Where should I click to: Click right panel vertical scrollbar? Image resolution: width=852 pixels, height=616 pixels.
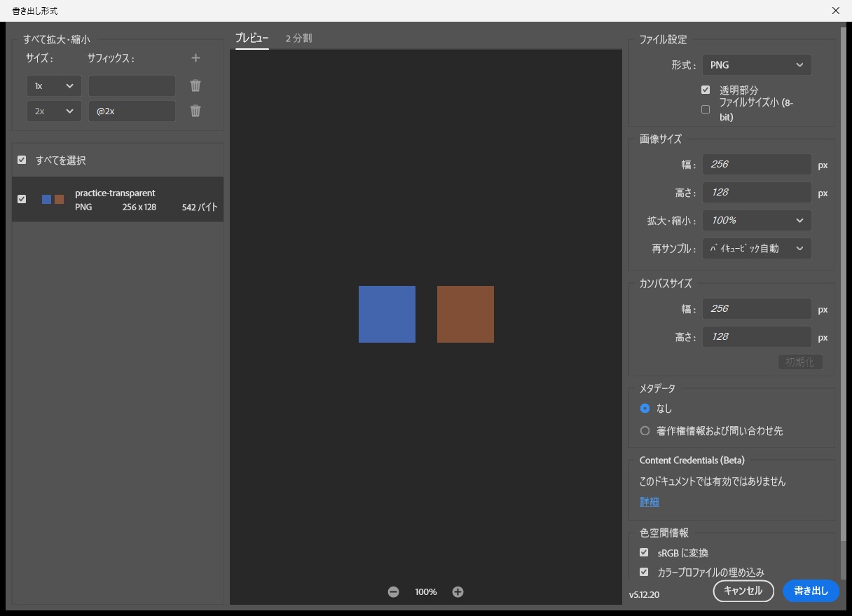pyautogui.click(x=844, y=284)
